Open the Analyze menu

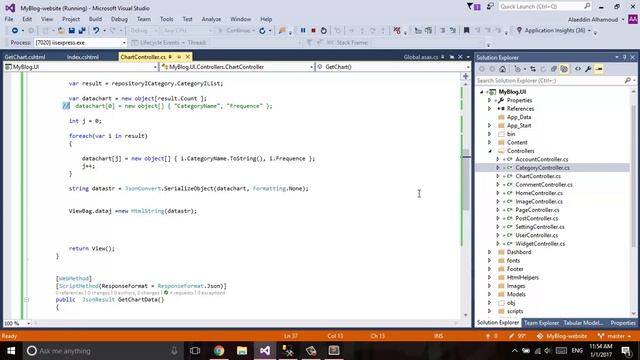click(x=211, y=19)
